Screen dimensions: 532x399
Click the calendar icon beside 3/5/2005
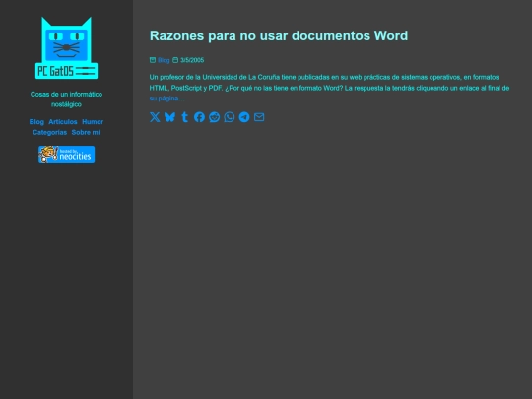click(x=175, y=60)
